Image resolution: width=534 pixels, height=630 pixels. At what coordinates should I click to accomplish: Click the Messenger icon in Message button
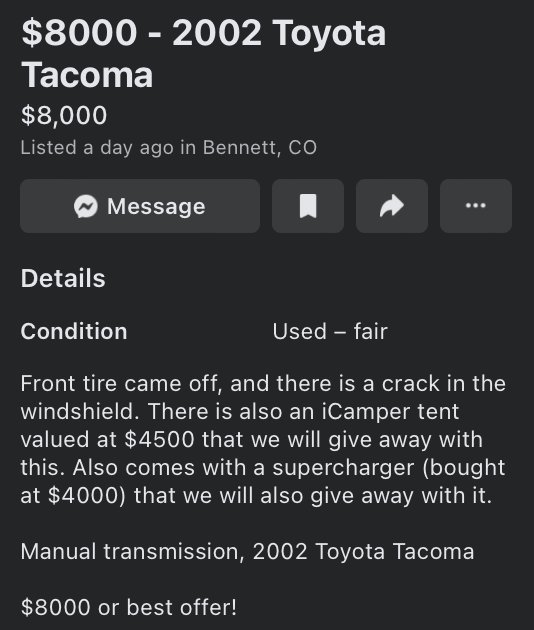coord(86,207)
